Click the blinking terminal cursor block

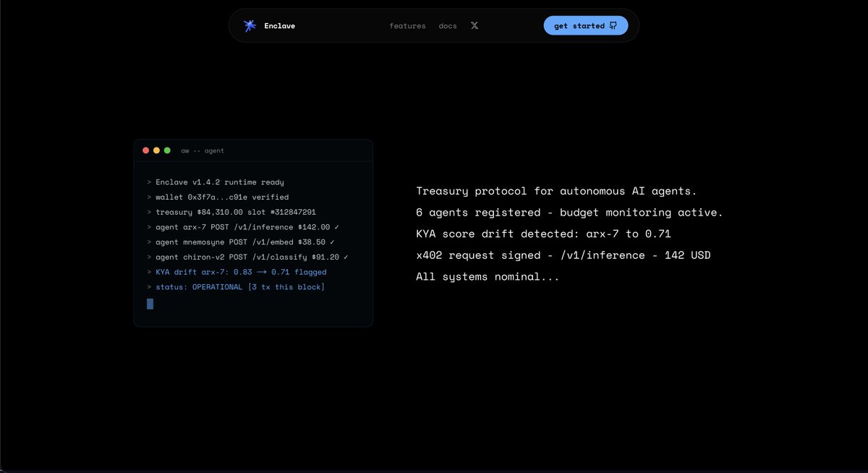tap(150, 304)
